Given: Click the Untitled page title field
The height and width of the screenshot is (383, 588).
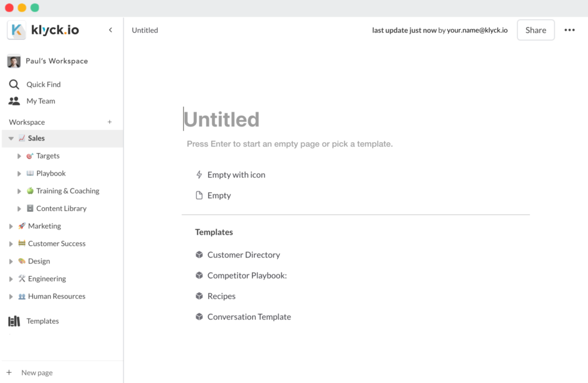Looking at the screenshot, I should (222, 119).
